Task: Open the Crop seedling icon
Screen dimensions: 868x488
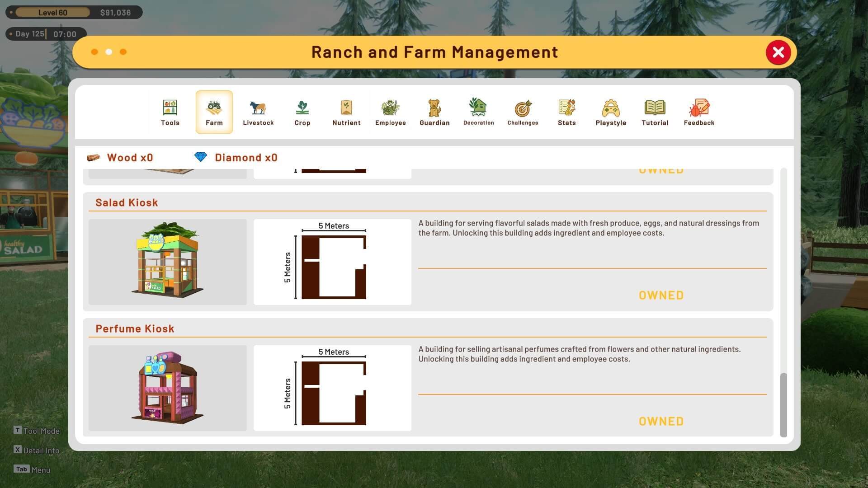Action: [x=302, y=108]
